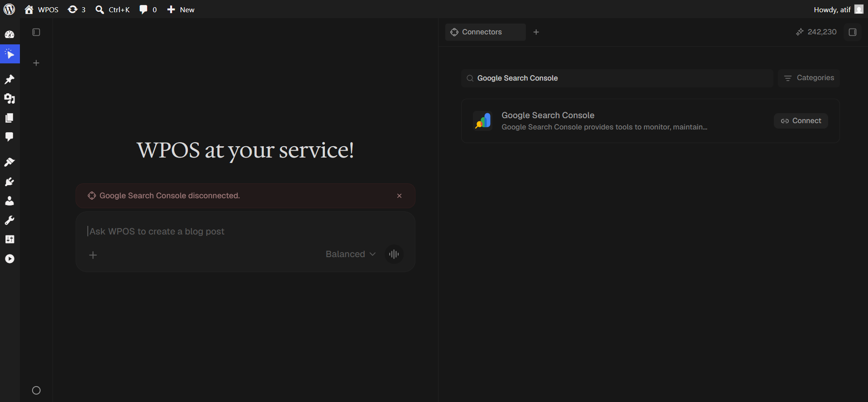
Task: Add a new tab next to Connectors
Action: [536, 32]
